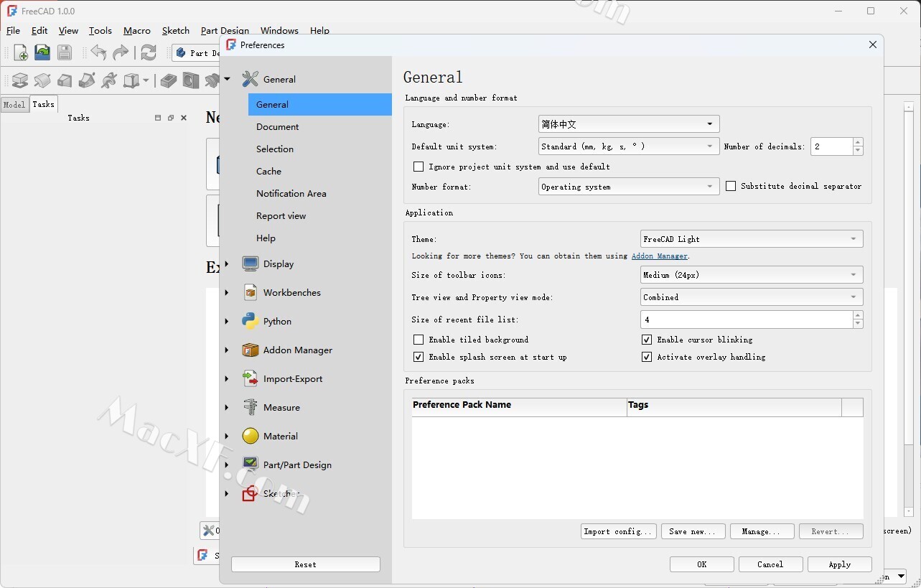Open the Macro menu

pyautogui.click(x=137, y=31)
